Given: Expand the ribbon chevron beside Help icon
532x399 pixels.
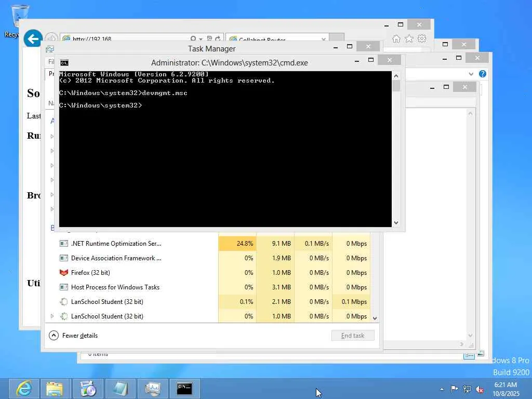Looking at the screenshot, I should coord(471,74).
